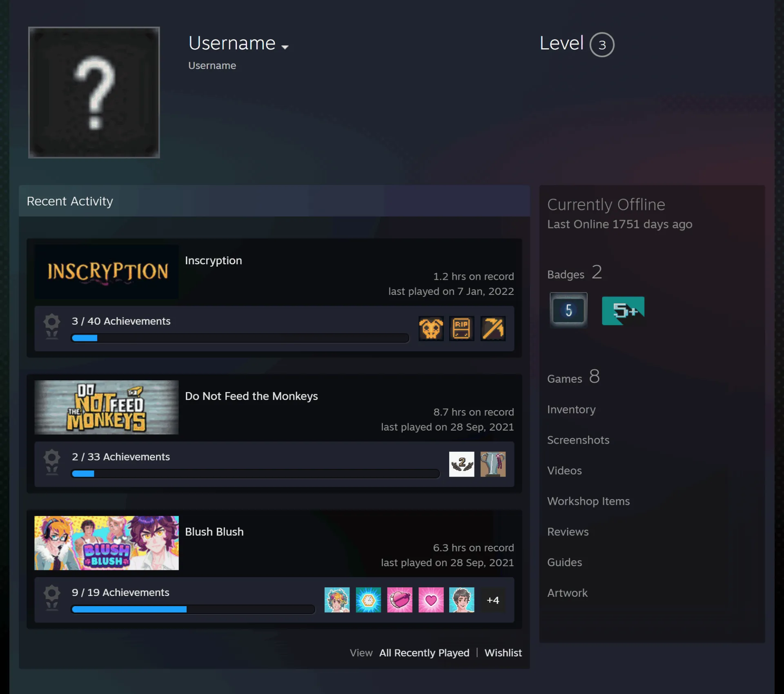
Task: Select Inscryption pickaxe achievement icon
Action: [x=493, y=328]
